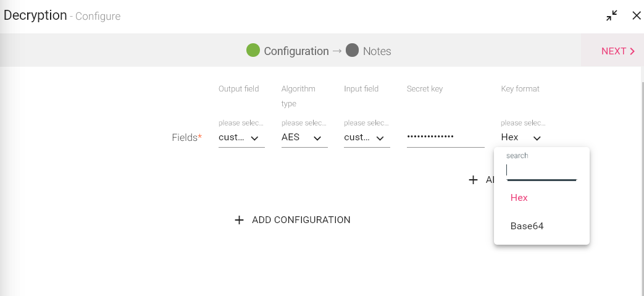The image size is (644, 296).
Task: Switch to the Notes step label
Action: coord(377,51)
